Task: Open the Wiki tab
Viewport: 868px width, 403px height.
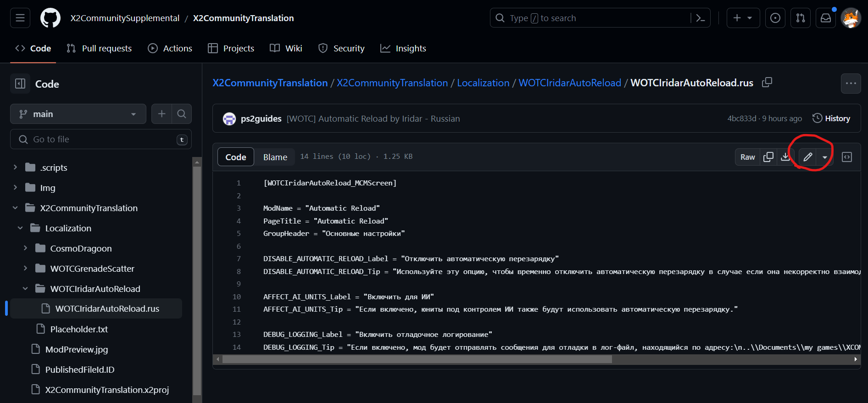Action: pos(286,48)
